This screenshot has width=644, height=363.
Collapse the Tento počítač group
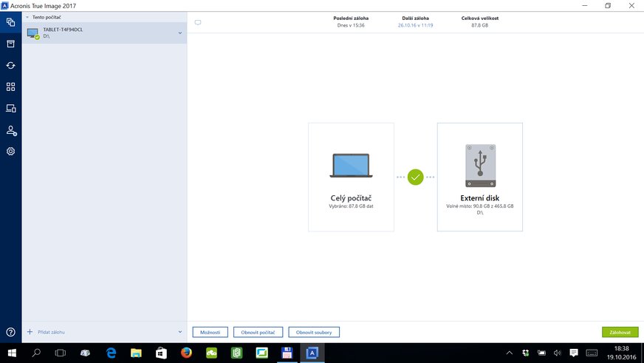pyautogui.click(x=27, y=16)
